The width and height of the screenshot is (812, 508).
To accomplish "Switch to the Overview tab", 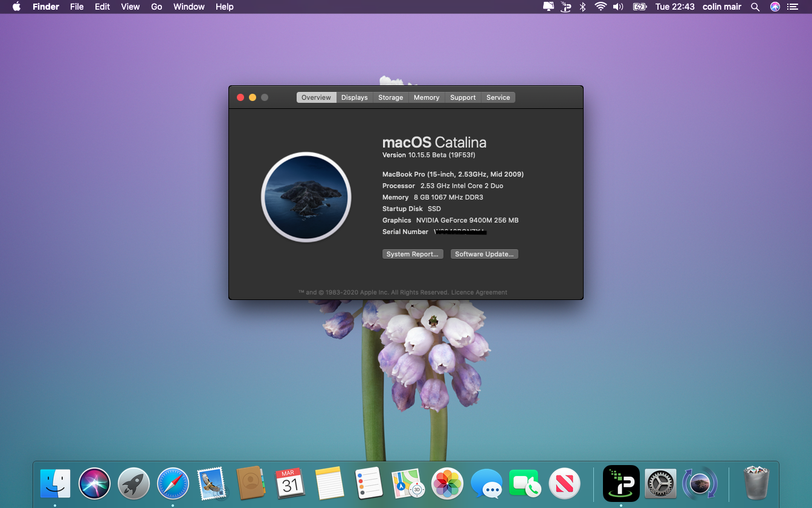I will click(x=316, y=97).
